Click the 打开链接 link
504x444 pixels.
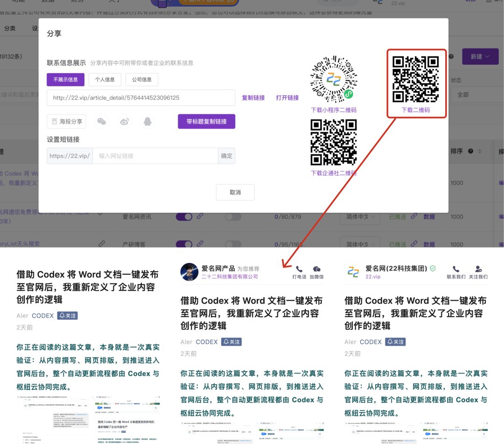pos(287,97)
